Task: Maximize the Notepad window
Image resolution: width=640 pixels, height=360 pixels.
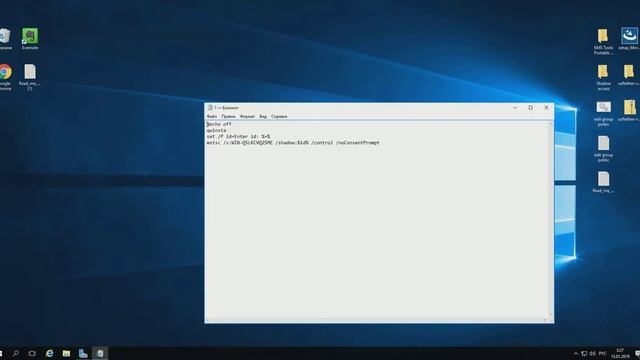Action: coord(531,108)
